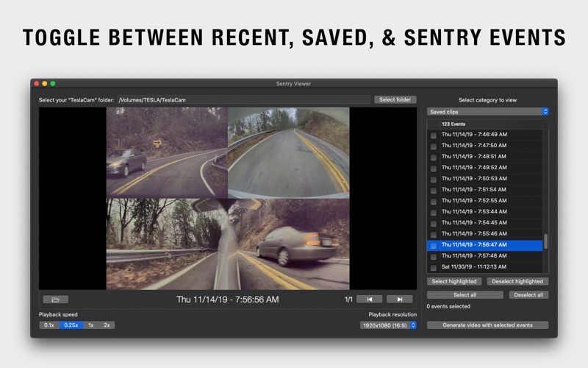588x368 pixels.
Task: Set playback speed to 1x
Action: click(90, 325)
